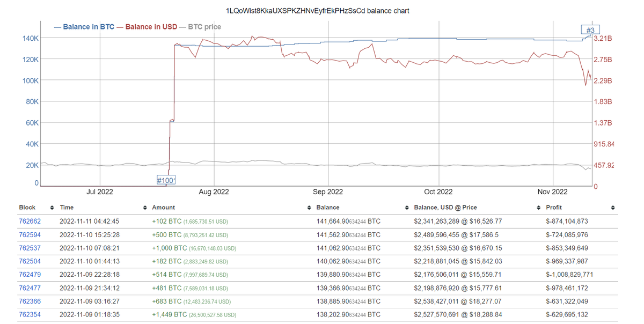The width and height of the screenshot is (644, 324).
Task: Open block 762594 link
Action: tap(30, 234)
